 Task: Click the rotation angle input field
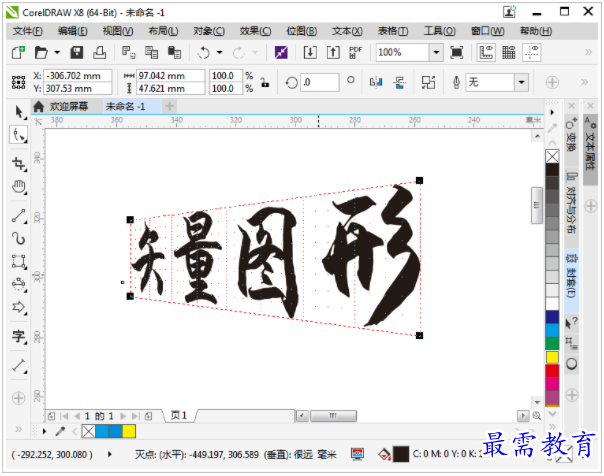319,82
